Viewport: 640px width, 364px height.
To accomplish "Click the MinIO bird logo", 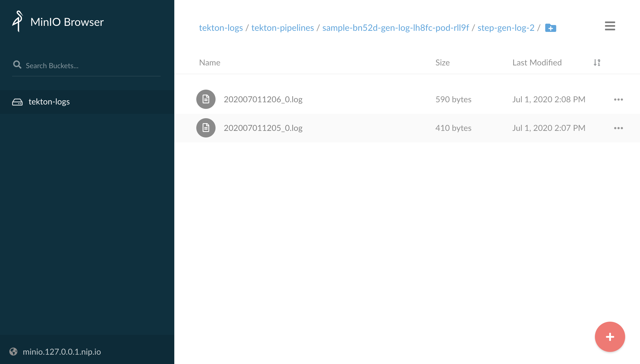I will (x=17, y=21).
